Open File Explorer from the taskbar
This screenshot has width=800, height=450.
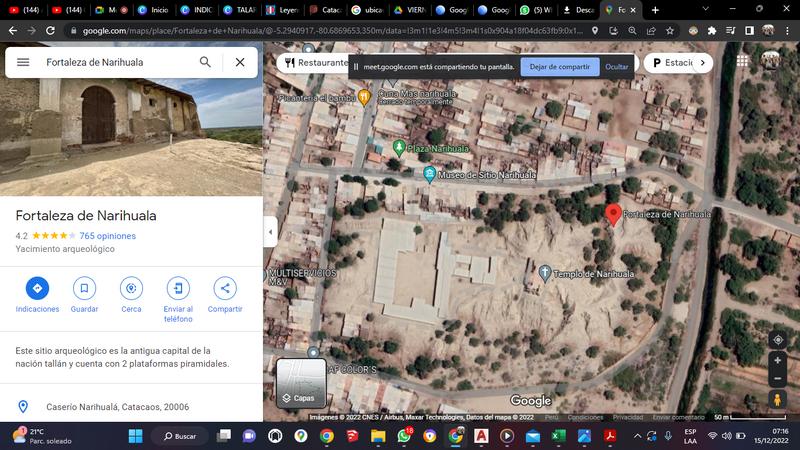[x=378, y=436]
